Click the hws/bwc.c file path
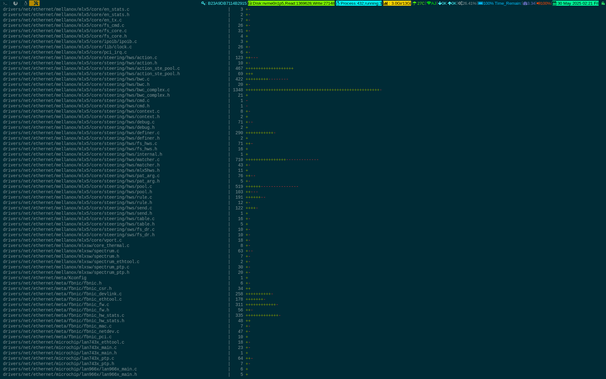Screen dimensions: 606x379 coord(76,79)
